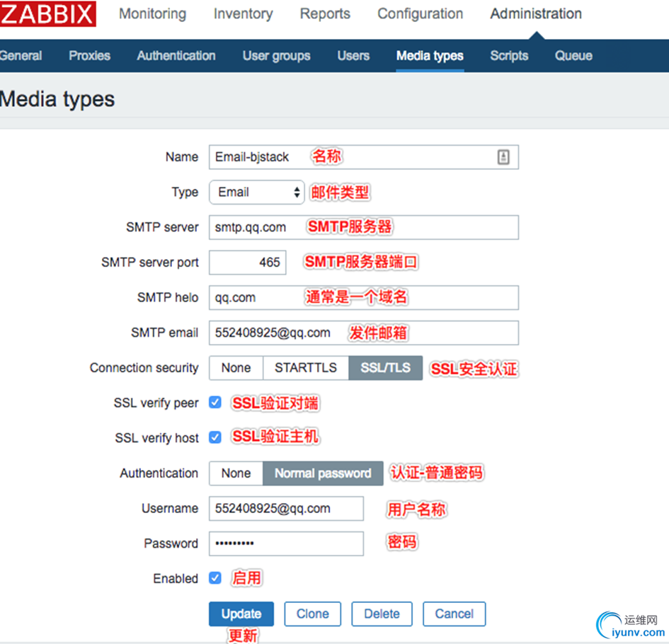This screenshot has height=644, width=669.
Task: Go to the Proxies submenu
Action: tap(90, 55)
